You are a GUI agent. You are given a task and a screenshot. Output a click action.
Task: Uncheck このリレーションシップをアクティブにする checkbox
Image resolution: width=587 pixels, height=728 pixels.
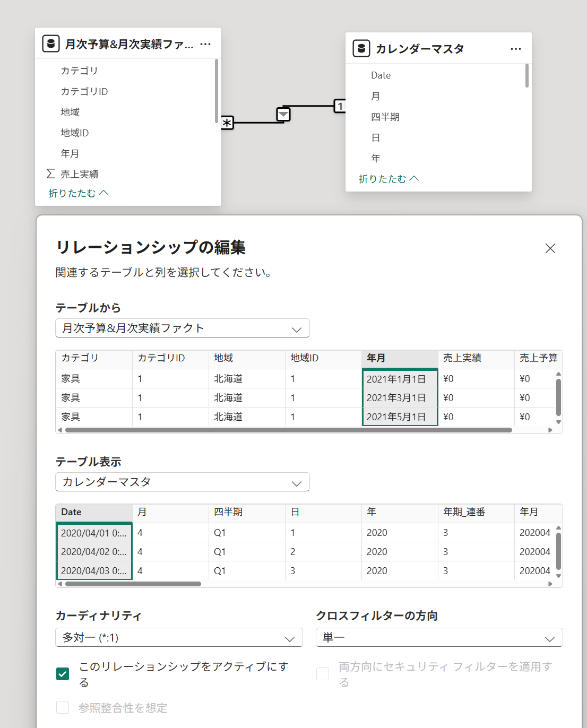(x=63, y=674)
